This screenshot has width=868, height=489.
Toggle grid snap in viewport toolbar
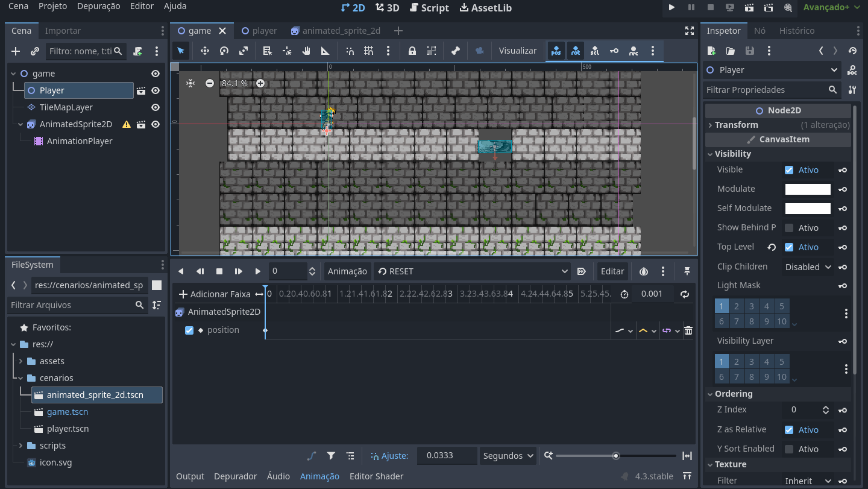point(369,51)
